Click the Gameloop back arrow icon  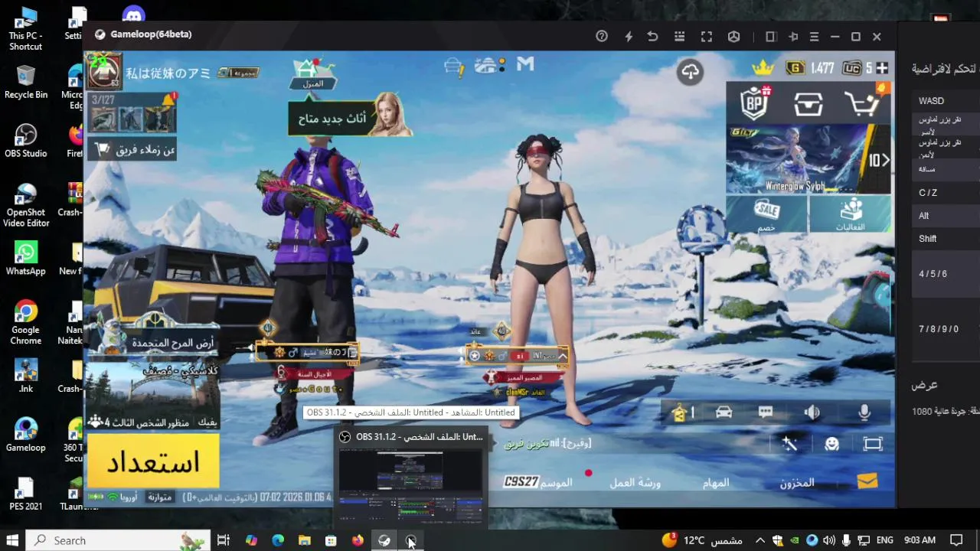pyautogui.click(x=652, y=36)
